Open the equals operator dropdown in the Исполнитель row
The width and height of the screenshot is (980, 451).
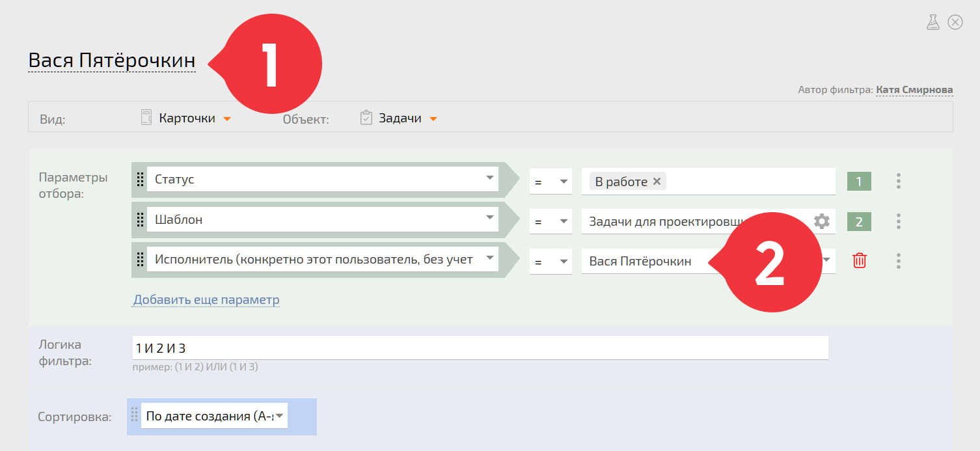tap(551, 262)
